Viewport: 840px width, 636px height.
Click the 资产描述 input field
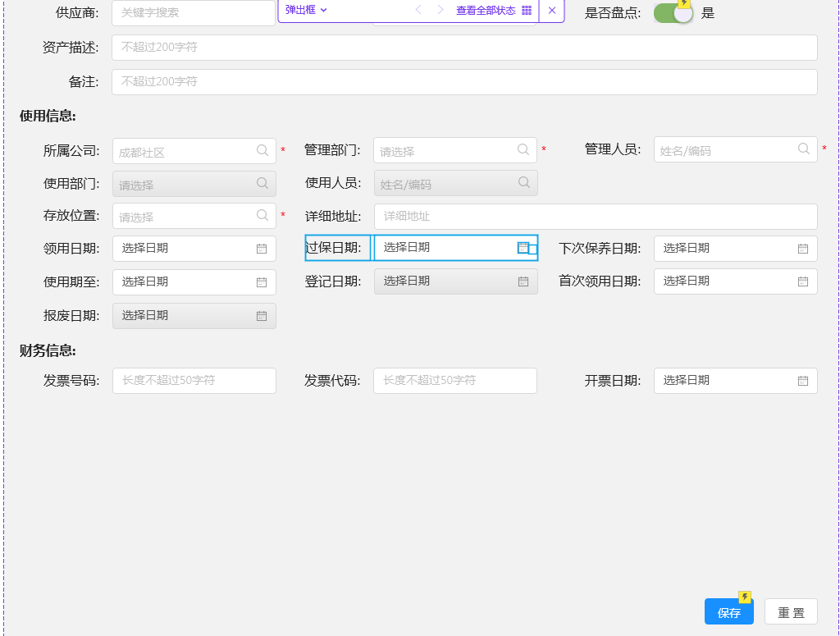(x=464, y=48)
